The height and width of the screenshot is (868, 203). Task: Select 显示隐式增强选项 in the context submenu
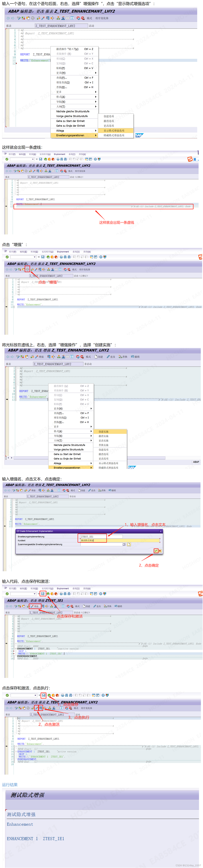click(x=116, y=130)
